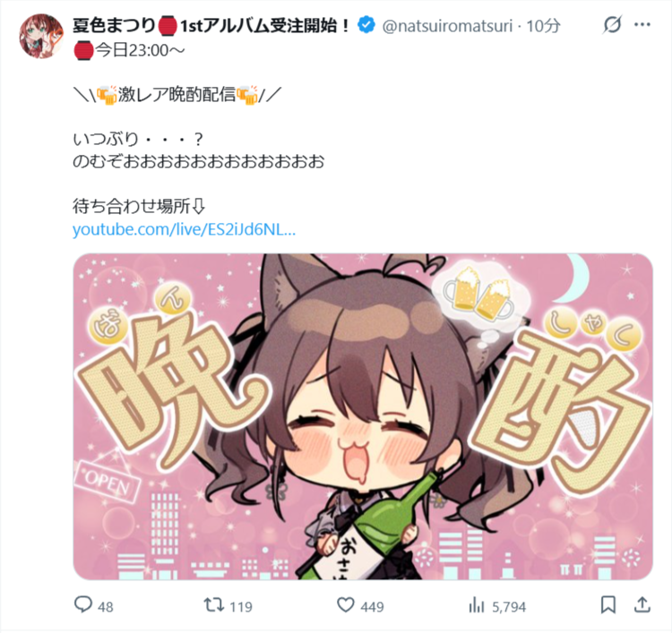Click the retweet count 119
672x633 pixels.
coord(241,606)
